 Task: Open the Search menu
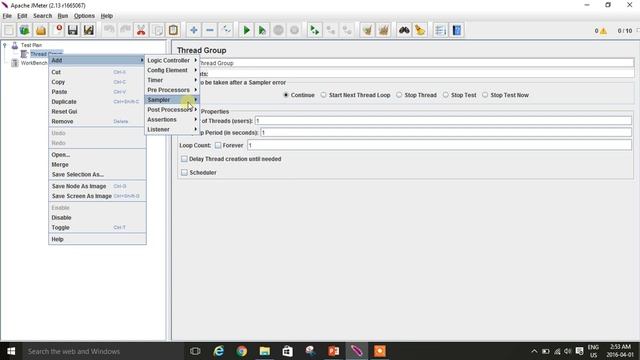point(42,16)
